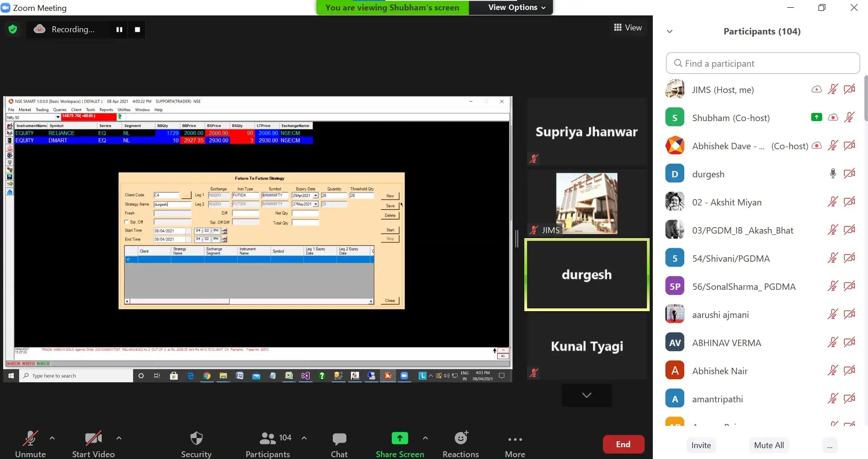
Task: Open the Queries menu in NSE SMART
Action: point(60,110)
